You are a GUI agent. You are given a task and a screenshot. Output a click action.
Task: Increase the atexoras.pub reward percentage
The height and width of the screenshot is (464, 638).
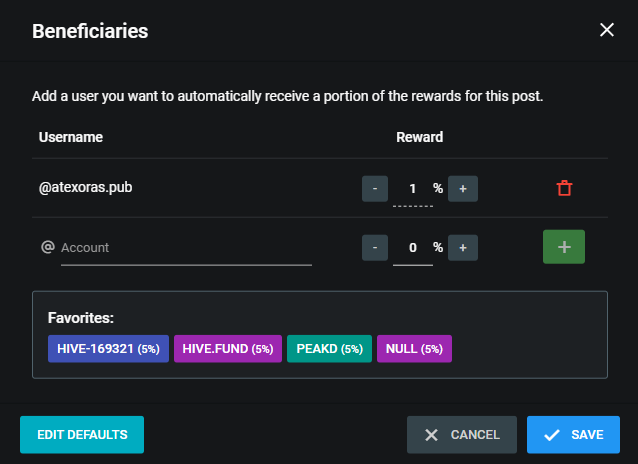463,189
